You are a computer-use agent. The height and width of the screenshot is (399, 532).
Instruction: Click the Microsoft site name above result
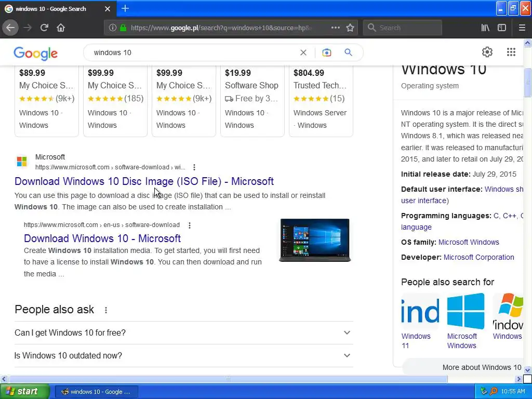coord(50,157)
